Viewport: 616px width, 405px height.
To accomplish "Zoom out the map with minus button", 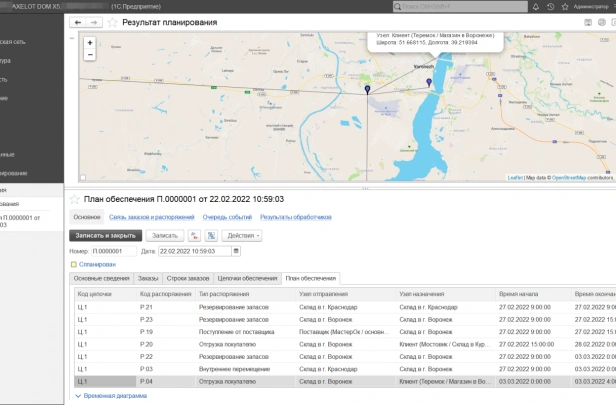I will click(x=90, y=55).
